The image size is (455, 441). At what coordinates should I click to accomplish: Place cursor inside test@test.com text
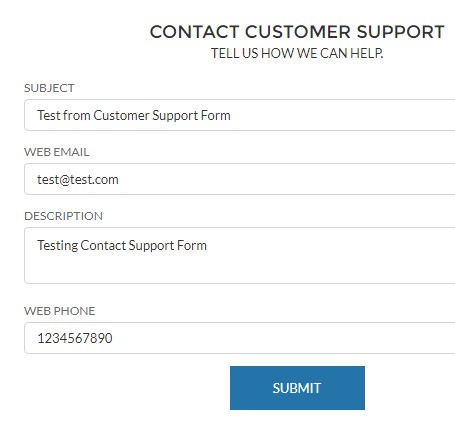click(x=78, y=180)
